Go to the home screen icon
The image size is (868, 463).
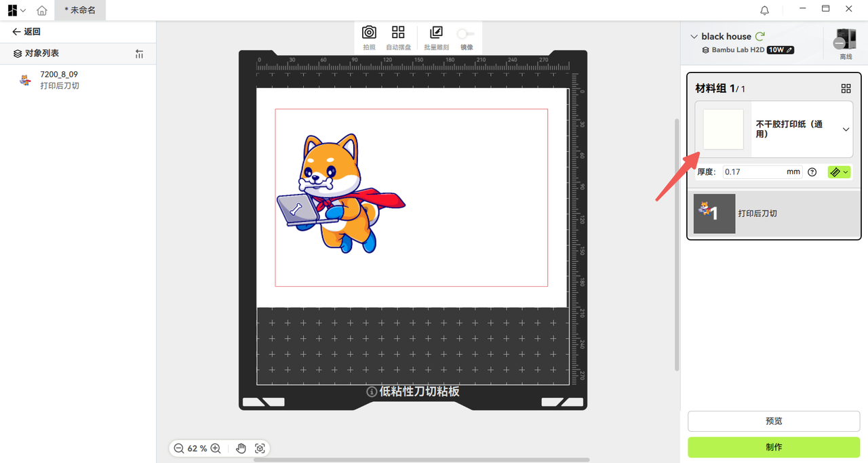click(x=42, y=10)
